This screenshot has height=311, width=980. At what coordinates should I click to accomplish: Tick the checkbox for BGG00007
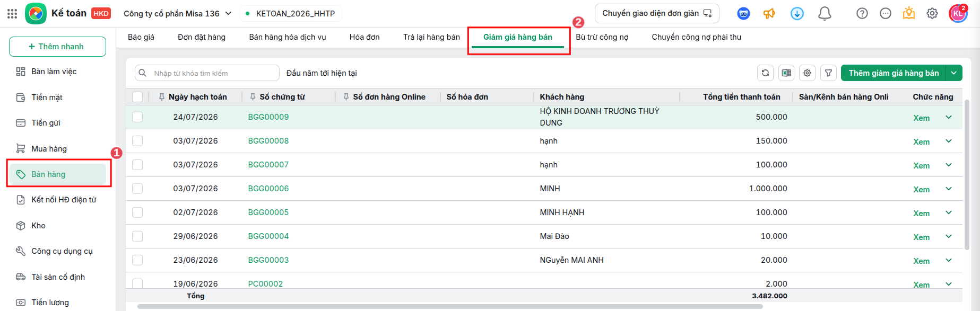[137, 165]
